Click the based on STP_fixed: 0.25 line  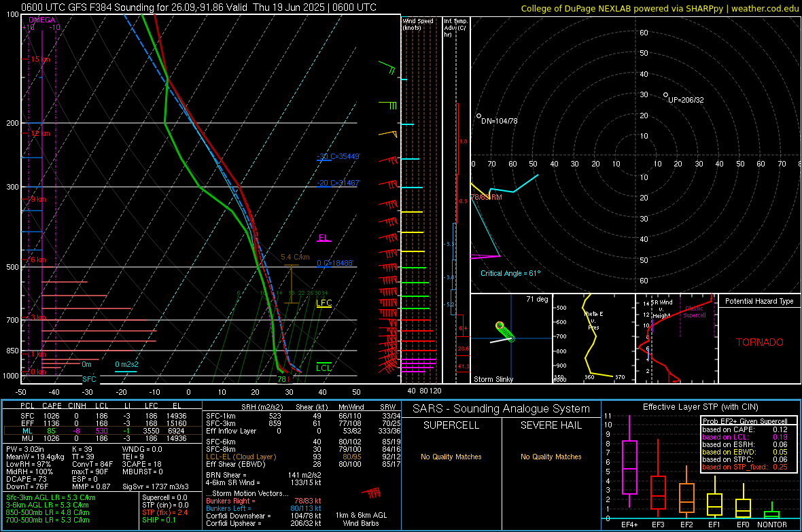[745, 467]
